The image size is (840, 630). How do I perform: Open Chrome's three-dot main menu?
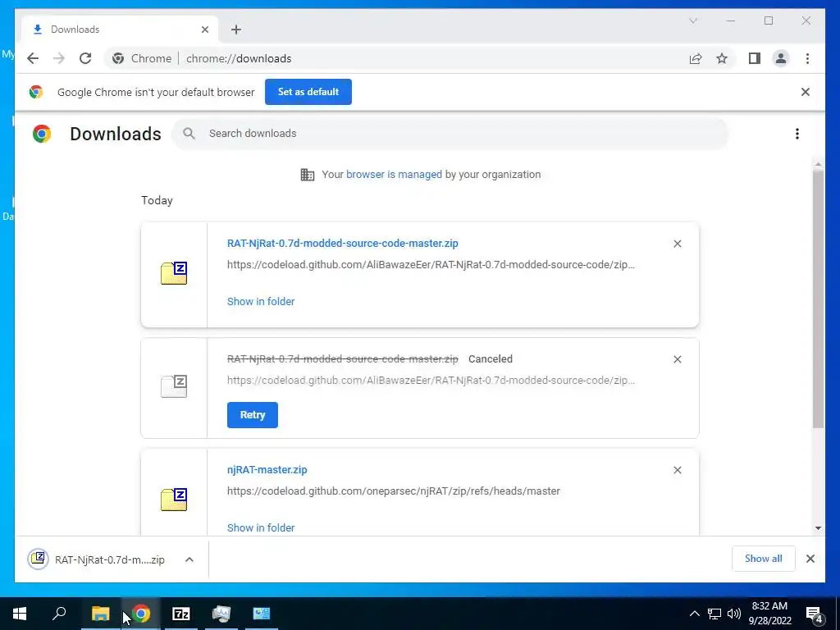(807, 58)
